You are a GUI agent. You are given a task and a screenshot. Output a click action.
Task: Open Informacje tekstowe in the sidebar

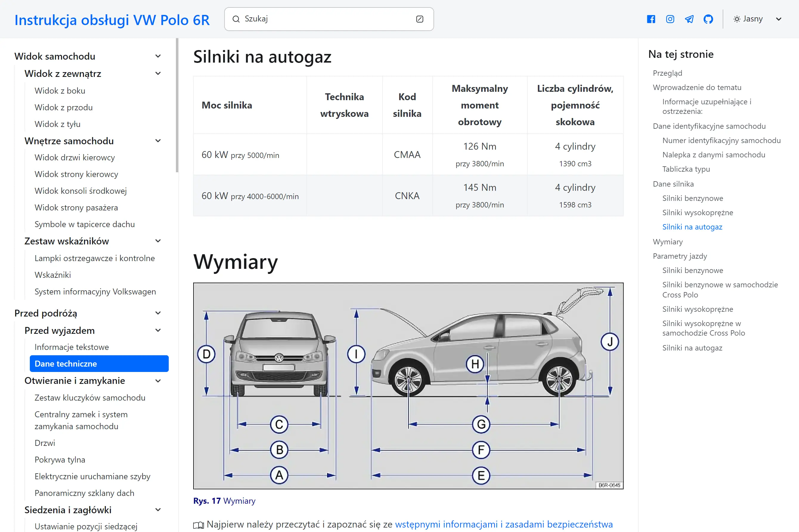click(72, 347)
